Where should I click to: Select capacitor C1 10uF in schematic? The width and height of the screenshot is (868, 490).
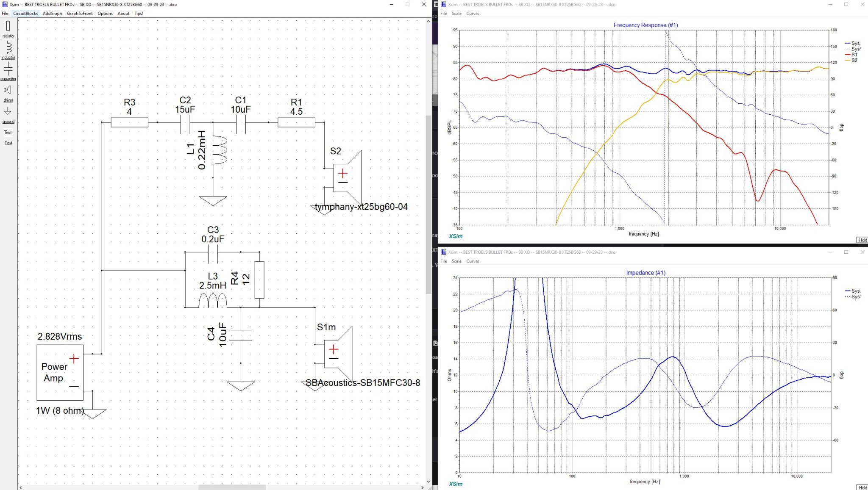click(x=241, y=122)
